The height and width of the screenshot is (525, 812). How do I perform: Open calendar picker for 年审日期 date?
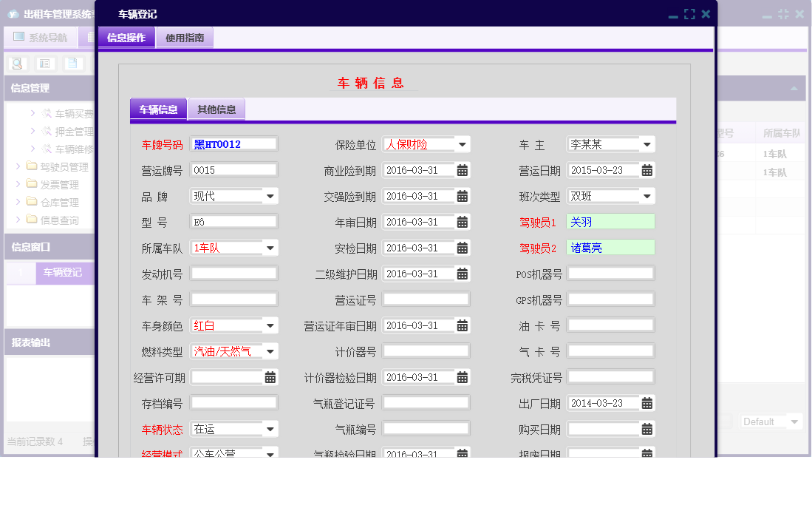(462, 222)
